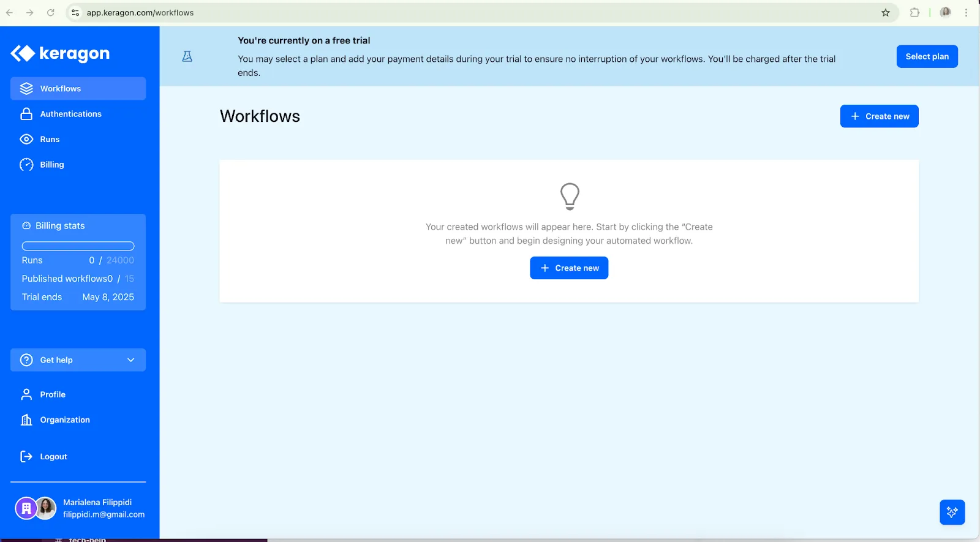Click the Keragon logo

[x=60, y=53]
